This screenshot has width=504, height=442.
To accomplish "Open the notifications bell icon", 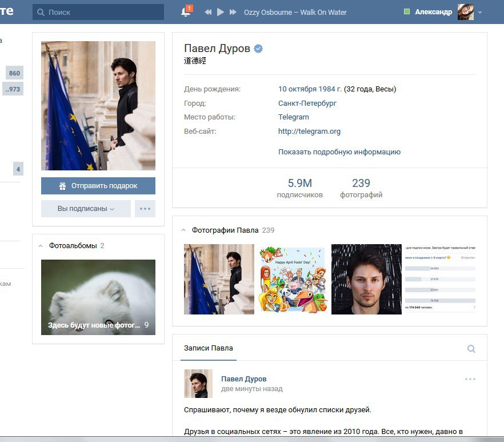I will 186,12.
